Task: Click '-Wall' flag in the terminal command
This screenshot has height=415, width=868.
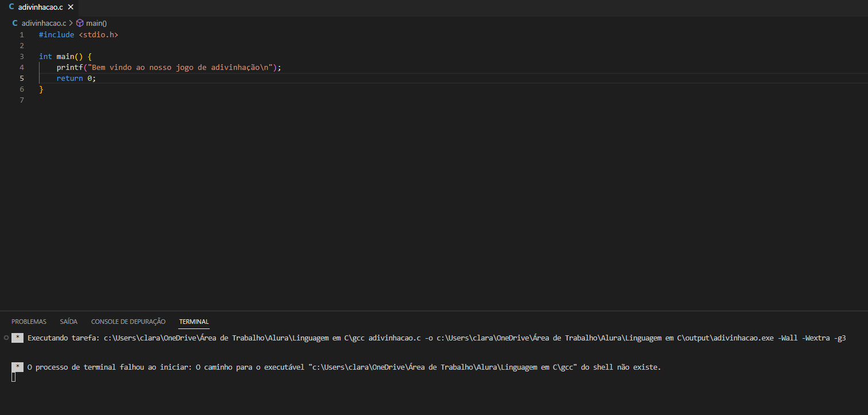Action: coord(788,338)
